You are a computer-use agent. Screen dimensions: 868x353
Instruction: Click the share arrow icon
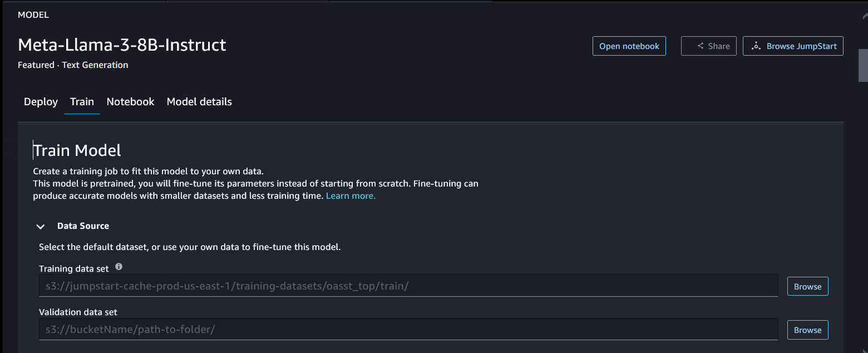point(701,46)
